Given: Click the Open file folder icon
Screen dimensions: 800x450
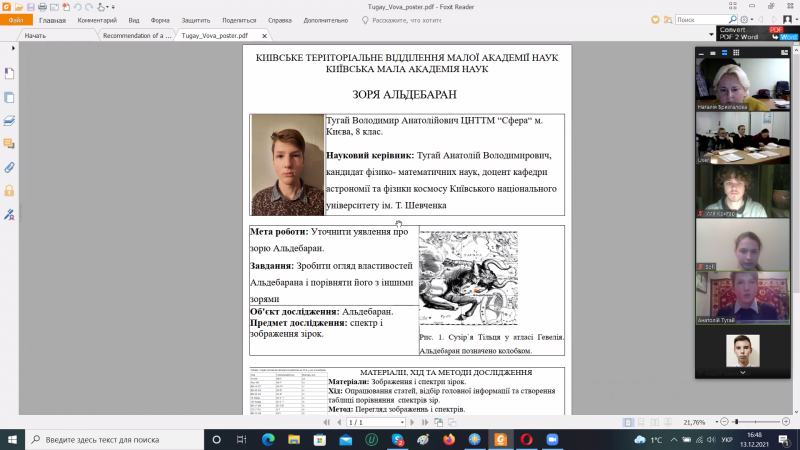Looking at the screenshot, I should pyautogui.click(x=18, y=7).
